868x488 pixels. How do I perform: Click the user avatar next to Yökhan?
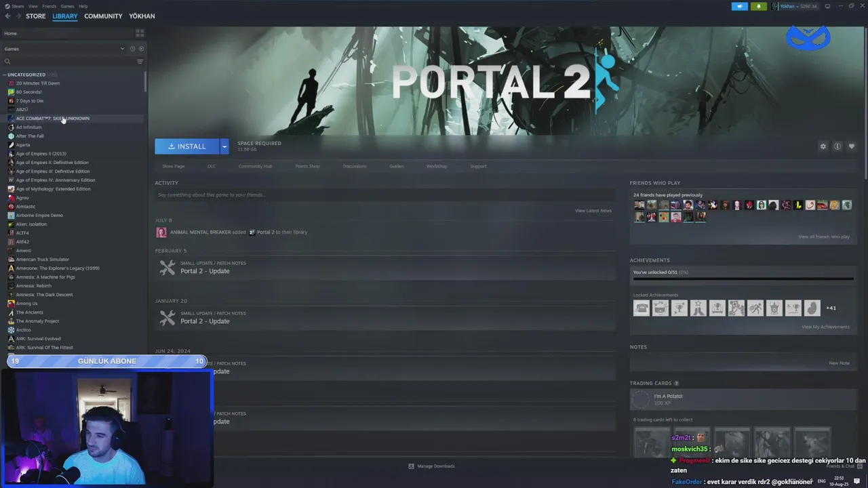coord(775,6)
